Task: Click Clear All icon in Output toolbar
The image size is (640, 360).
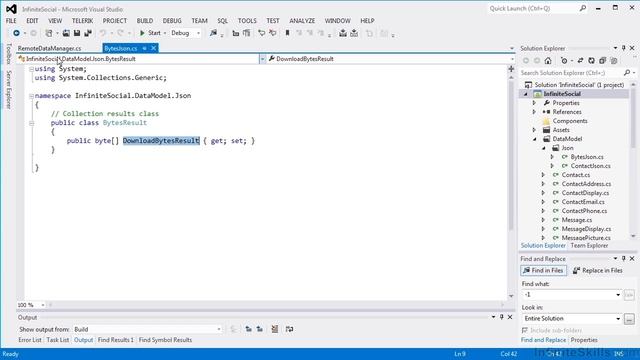Action: (275, 329)
